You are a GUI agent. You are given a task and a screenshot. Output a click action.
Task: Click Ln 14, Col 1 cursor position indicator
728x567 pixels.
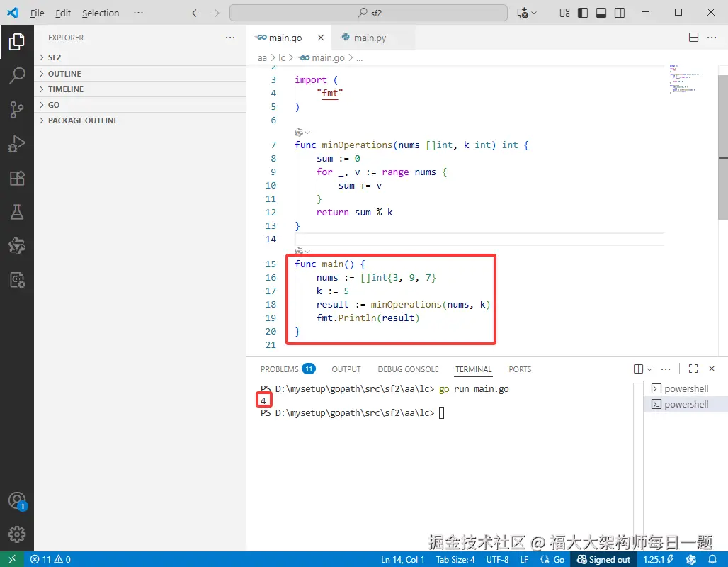402,560
